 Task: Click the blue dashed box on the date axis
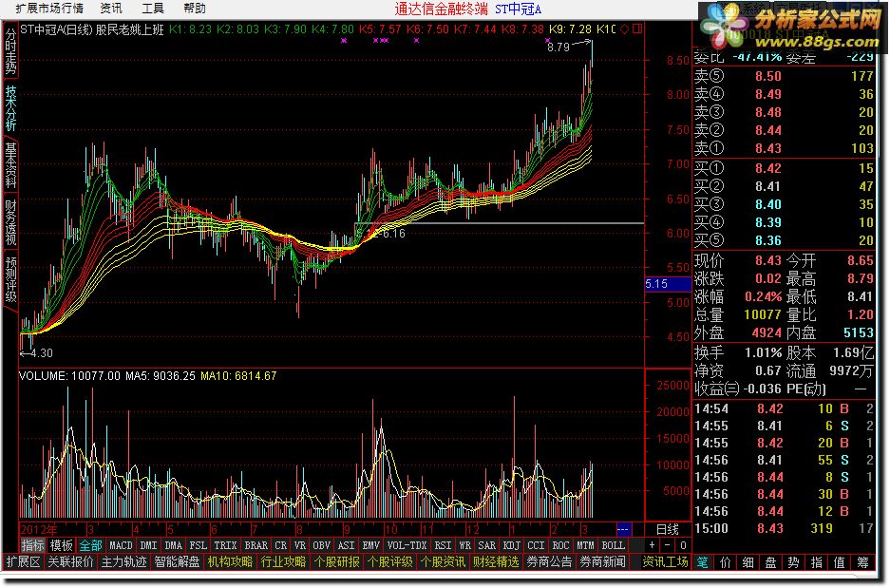(623, 529)
